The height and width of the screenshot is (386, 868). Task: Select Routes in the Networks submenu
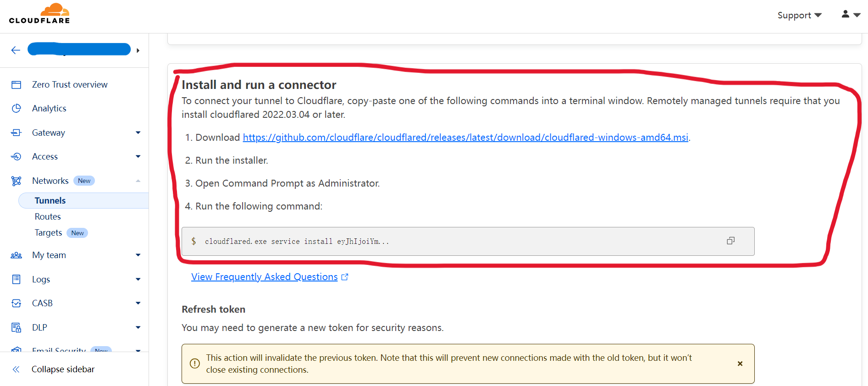point(48,216)
